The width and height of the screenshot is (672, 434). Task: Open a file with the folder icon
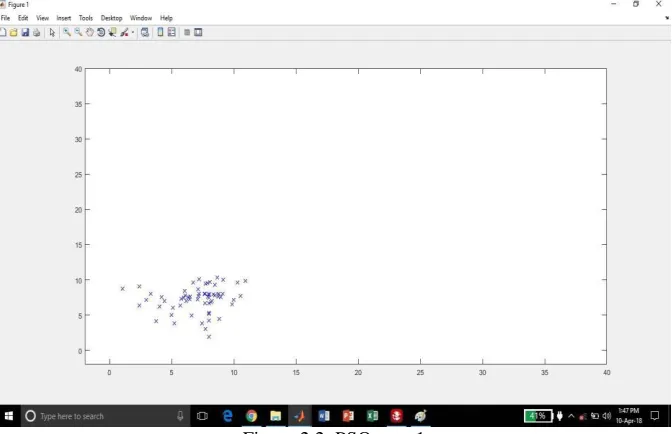point(14,32)
